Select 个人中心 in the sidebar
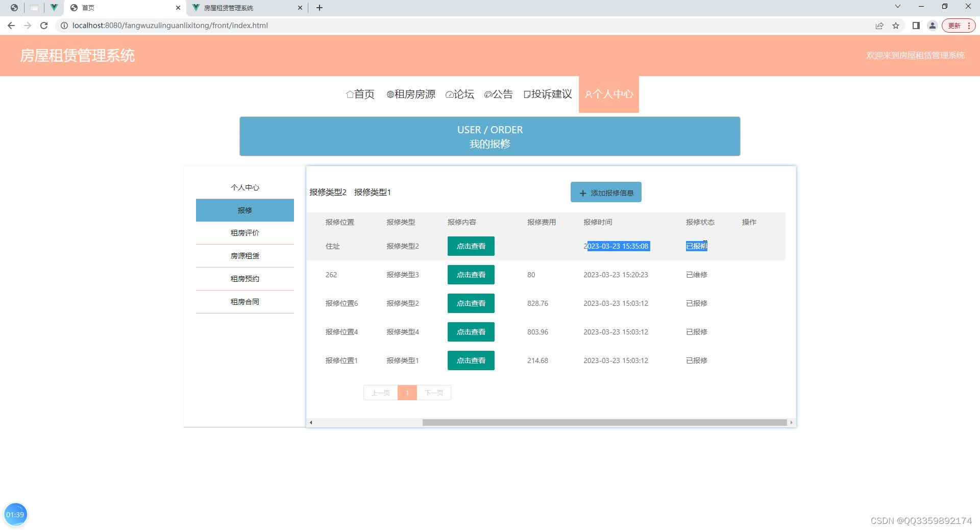This screenshot has height=530, width=980. click(x=245, y=187)
